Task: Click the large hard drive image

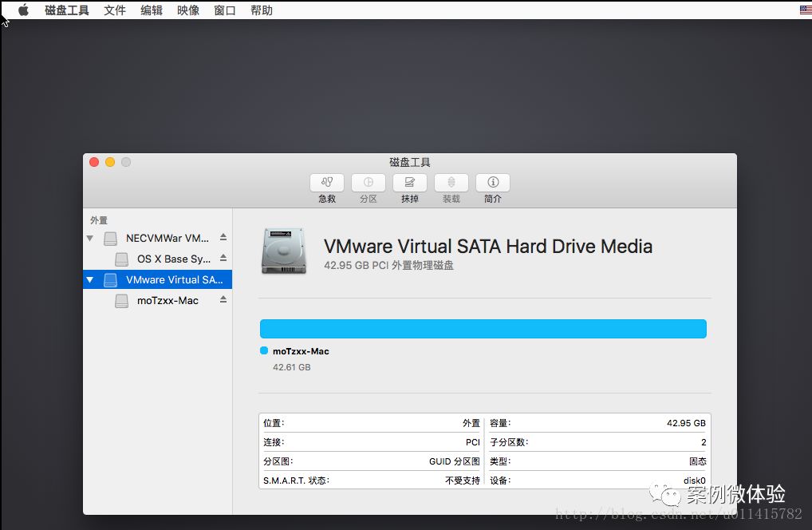Action: point(283,251)
